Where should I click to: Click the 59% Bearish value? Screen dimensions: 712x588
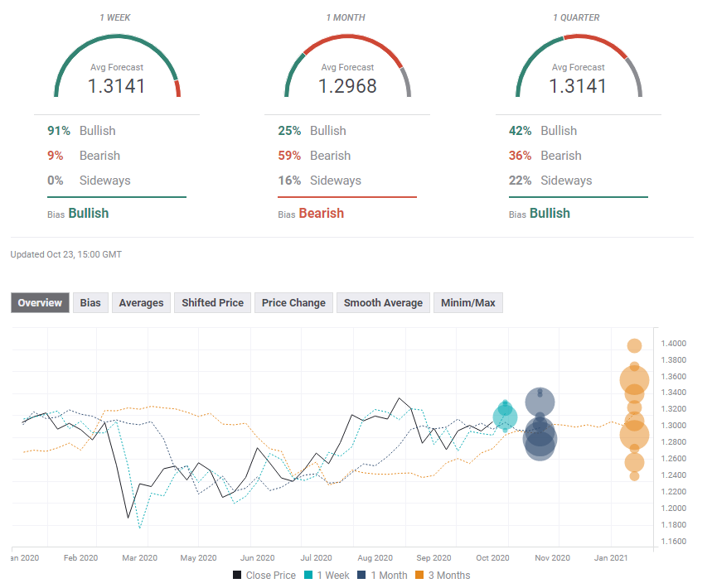(290, 156)
